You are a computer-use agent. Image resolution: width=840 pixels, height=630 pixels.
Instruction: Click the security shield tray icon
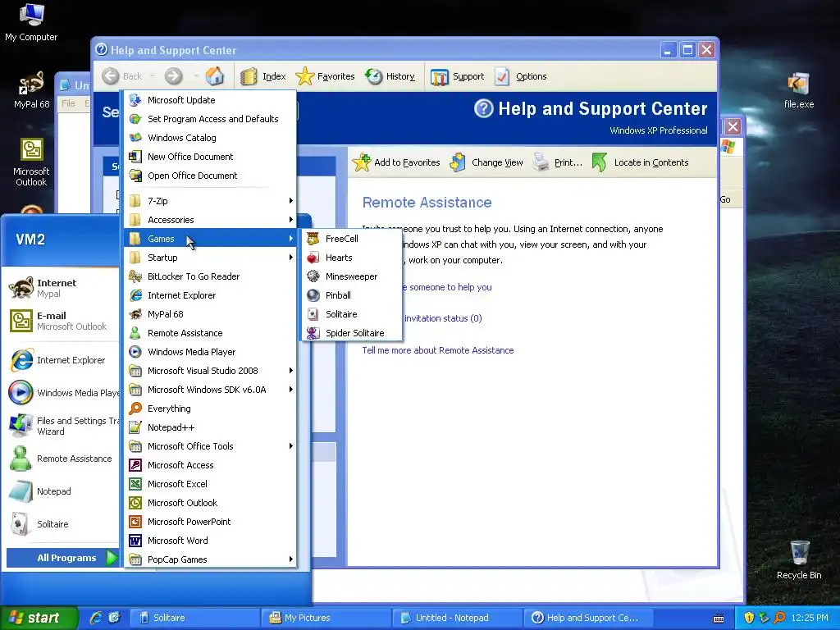click(749, 619)
